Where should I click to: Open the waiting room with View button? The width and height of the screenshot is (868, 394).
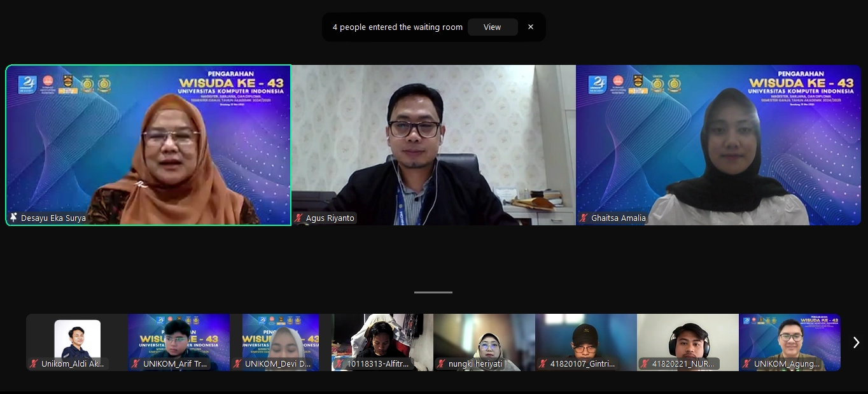[492, 27]
